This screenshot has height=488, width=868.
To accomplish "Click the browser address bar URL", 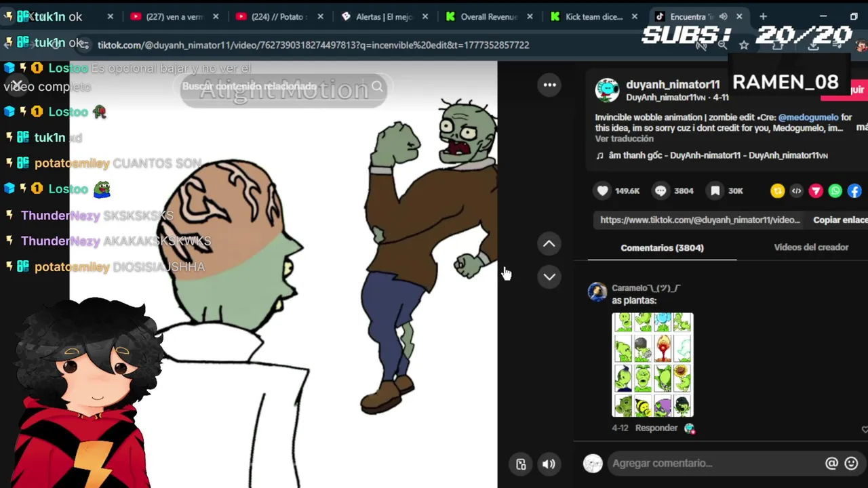I will pyautogui.click(x=313, y=45).
